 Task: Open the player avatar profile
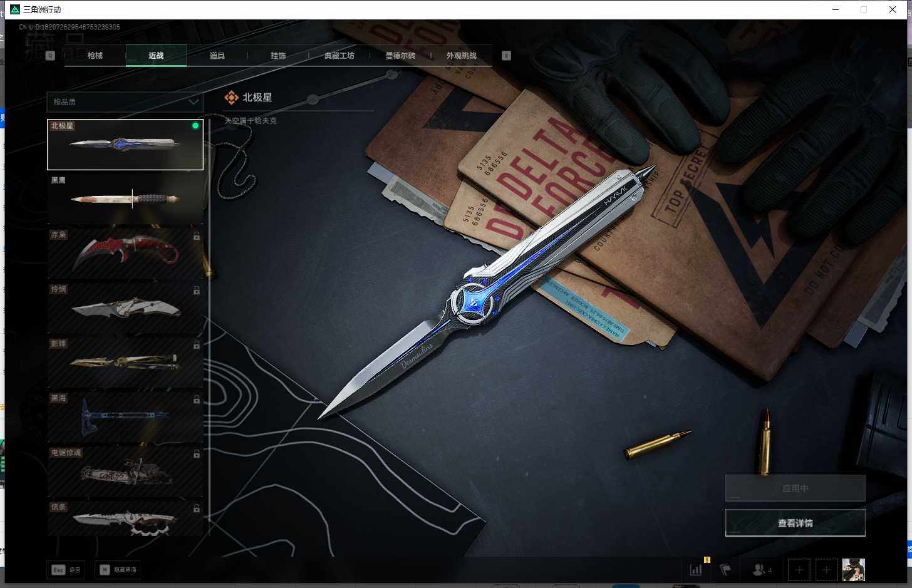coord(854,570)
